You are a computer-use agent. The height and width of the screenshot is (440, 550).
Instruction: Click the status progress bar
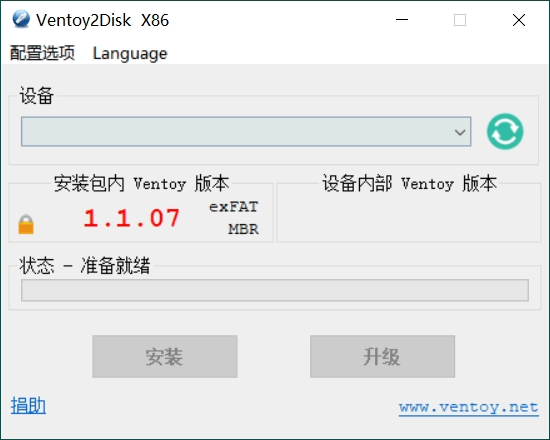(x=275, y=290)
